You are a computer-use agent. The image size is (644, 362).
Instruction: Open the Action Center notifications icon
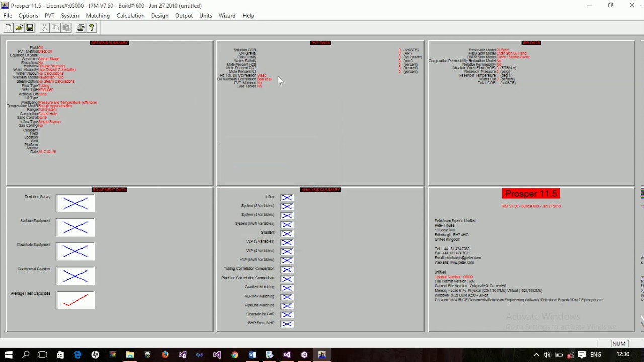(582, 355)
